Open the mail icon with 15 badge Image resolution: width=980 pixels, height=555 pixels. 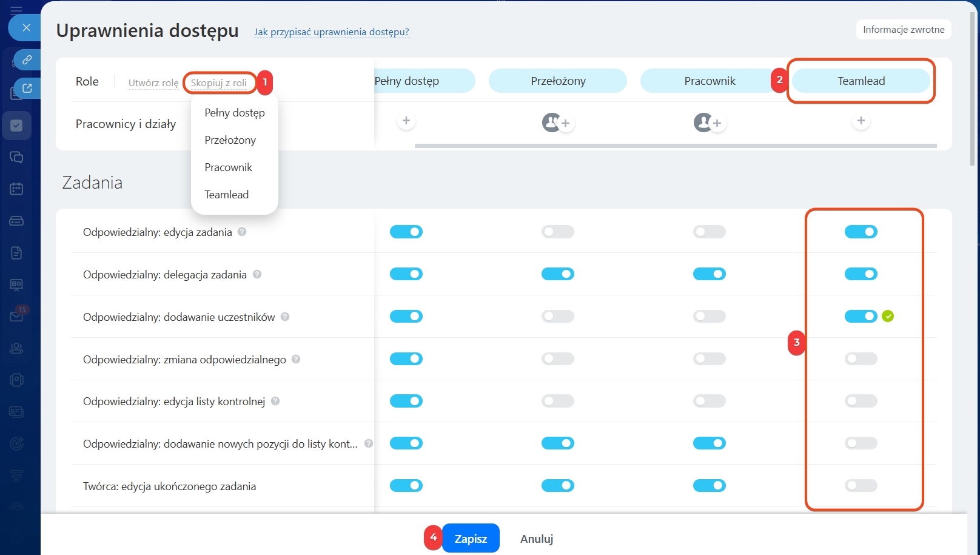17,316
